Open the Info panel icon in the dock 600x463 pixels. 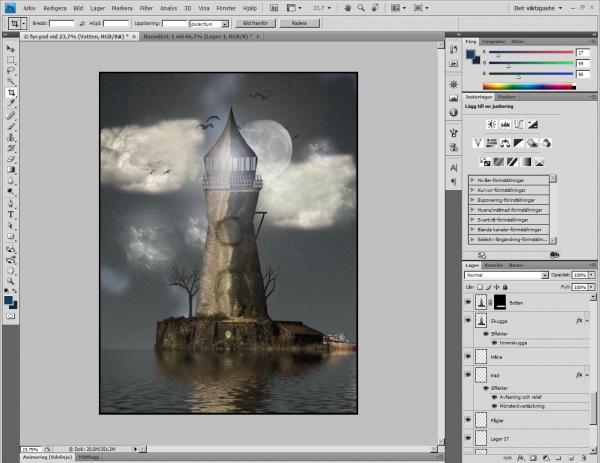click(x=453, y=112)
